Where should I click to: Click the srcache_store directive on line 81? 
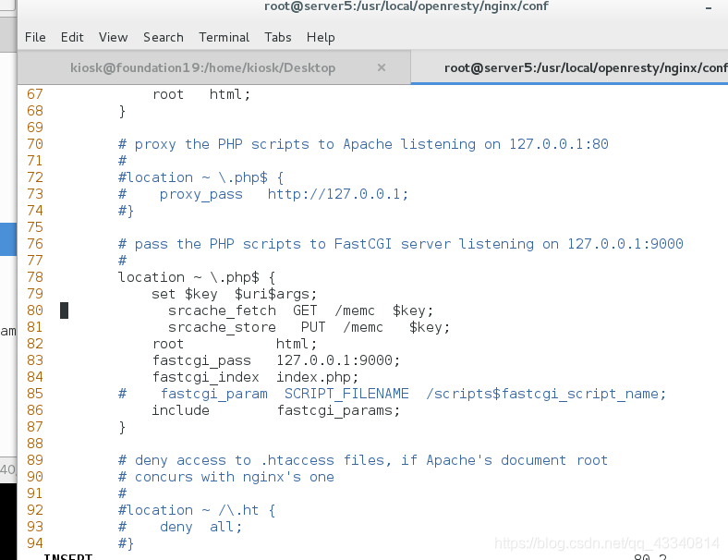tap(222, 327)
